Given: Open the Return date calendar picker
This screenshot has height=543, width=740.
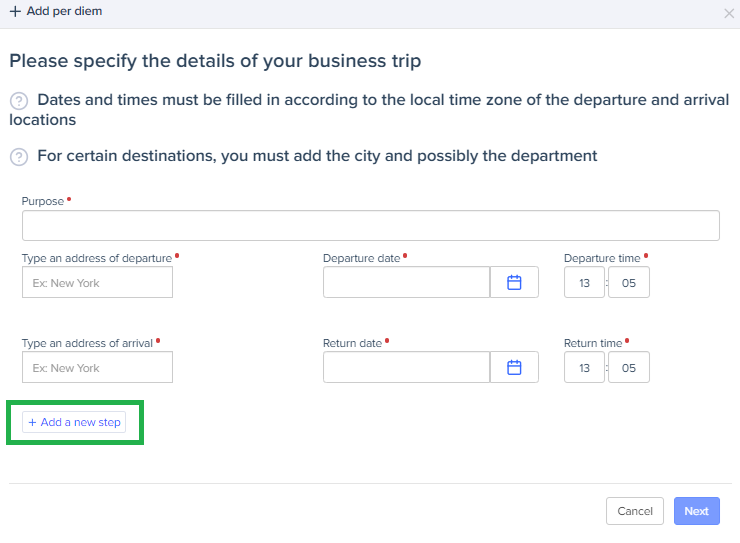Looking at the screenshot, I should [x=514, y=368].
